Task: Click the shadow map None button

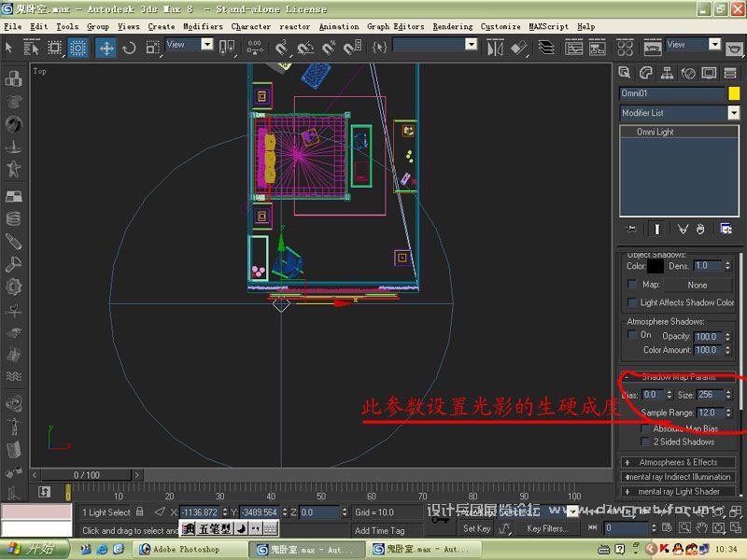Action: tap(697, 285)
